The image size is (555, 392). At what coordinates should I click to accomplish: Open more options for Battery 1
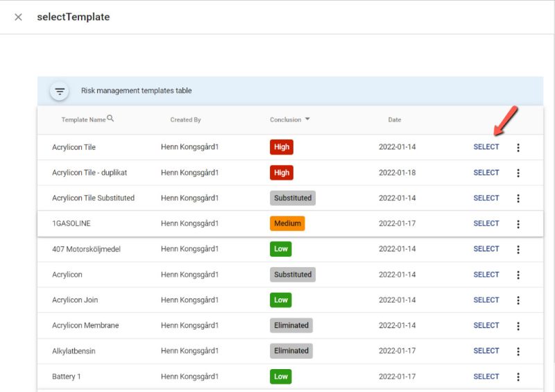coord(518,377)
